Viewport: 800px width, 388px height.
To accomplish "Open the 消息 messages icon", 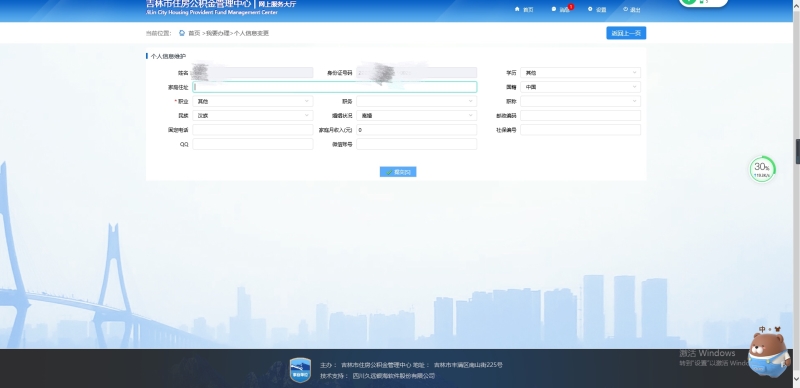I will [554, 9].
